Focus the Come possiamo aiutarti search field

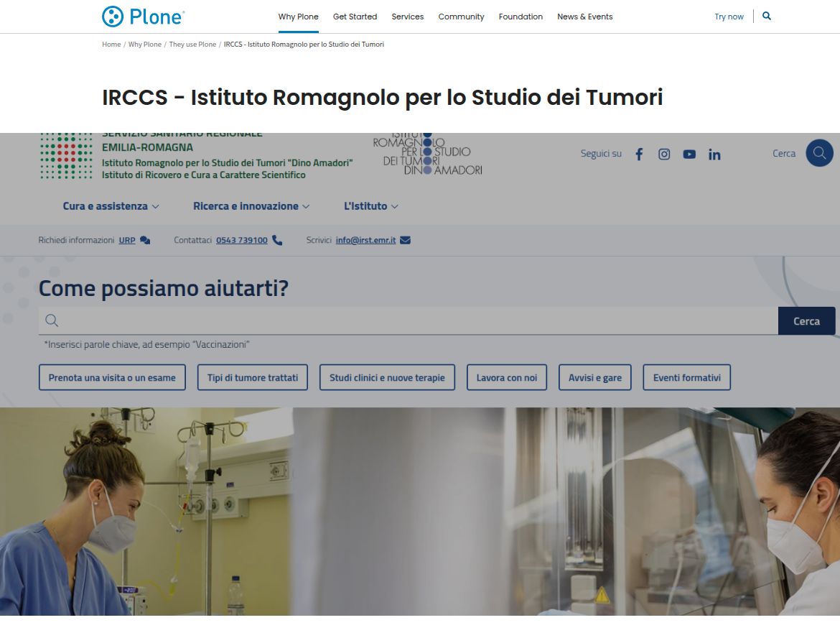[x=409, y=320]
